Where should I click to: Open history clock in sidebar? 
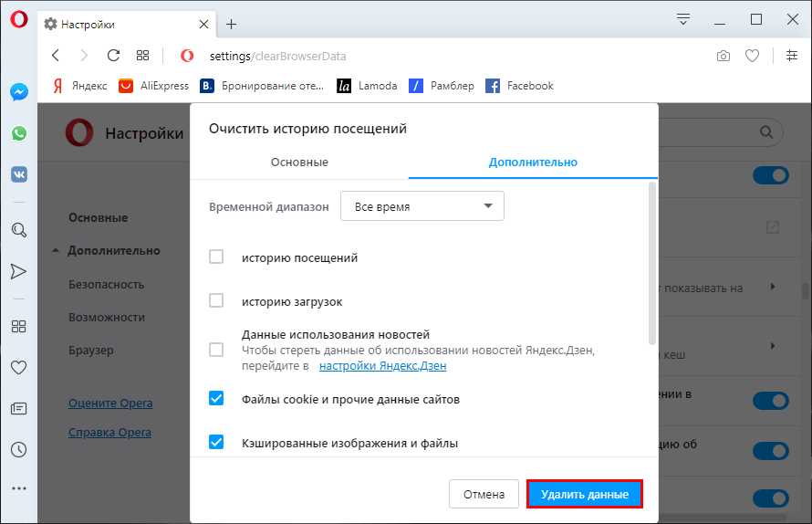[18, 449]
